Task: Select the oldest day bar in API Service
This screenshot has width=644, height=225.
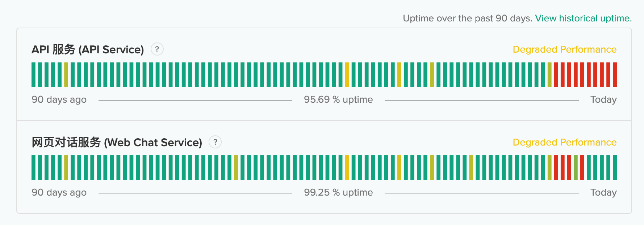Action: point(33,75)
